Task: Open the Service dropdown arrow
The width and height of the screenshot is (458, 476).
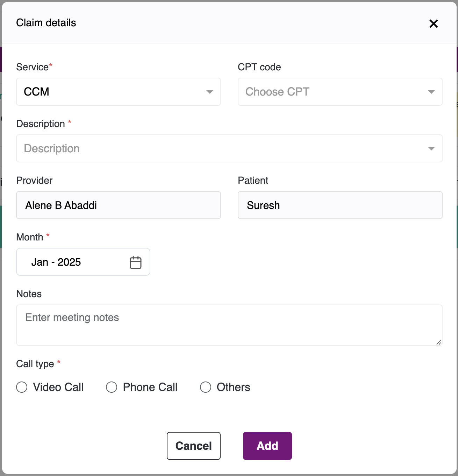Action: click(x=209, y=92)
